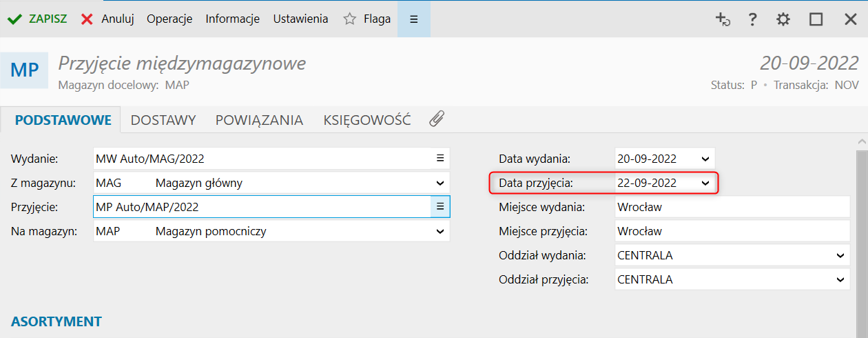868x338 pixels.
Task: Open the hamburger menu in toolbar
Action: pos(414,19)
